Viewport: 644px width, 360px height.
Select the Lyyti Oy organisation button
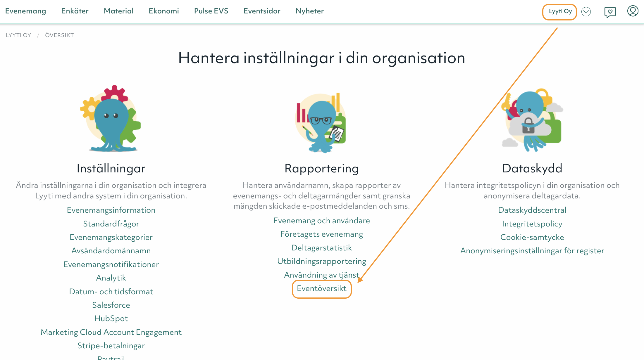[x=560, y=12]
